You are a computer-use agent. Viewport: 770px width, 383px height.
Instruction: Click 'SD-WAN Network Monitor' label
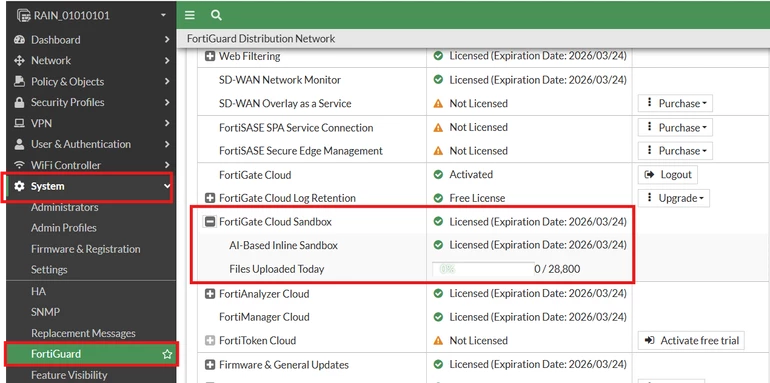coord(280,80)
